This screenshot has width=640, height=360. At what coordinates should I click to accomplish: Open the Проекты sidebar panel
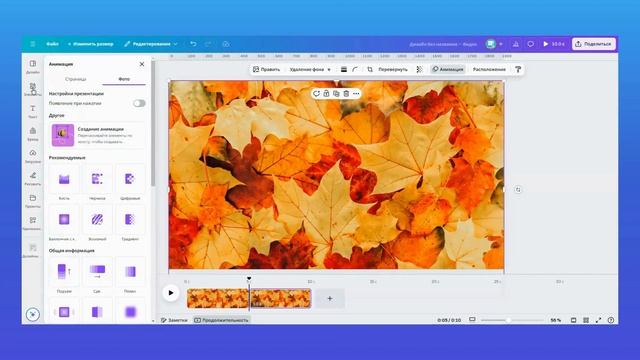click(33, 201)
